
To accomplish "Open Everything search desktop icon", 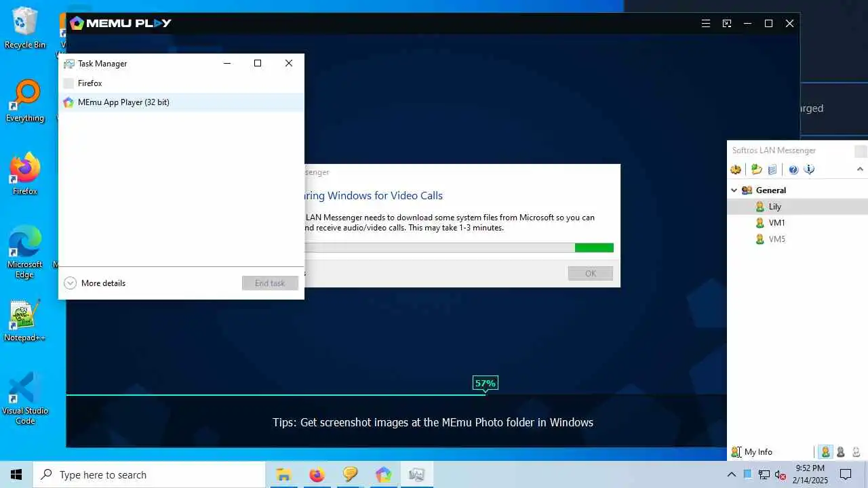I will [25, 102].
